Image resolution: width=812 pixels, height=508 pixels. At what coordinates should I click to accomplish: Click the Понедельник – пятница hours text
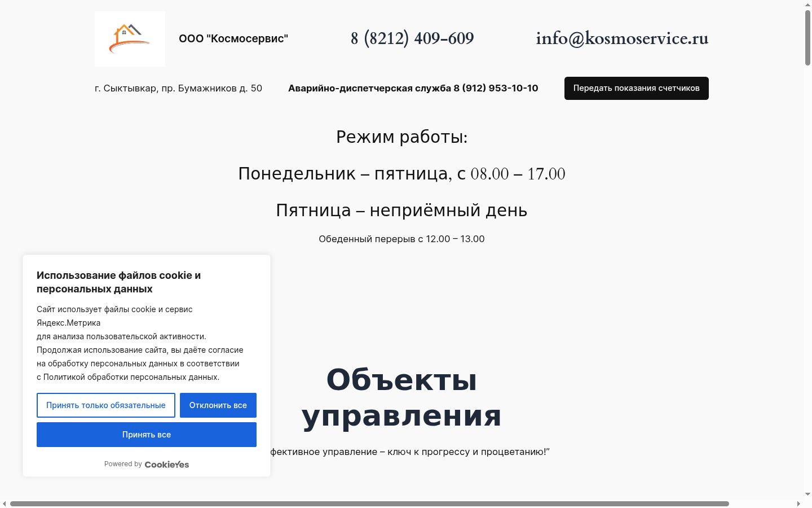(x=401, y=174)
